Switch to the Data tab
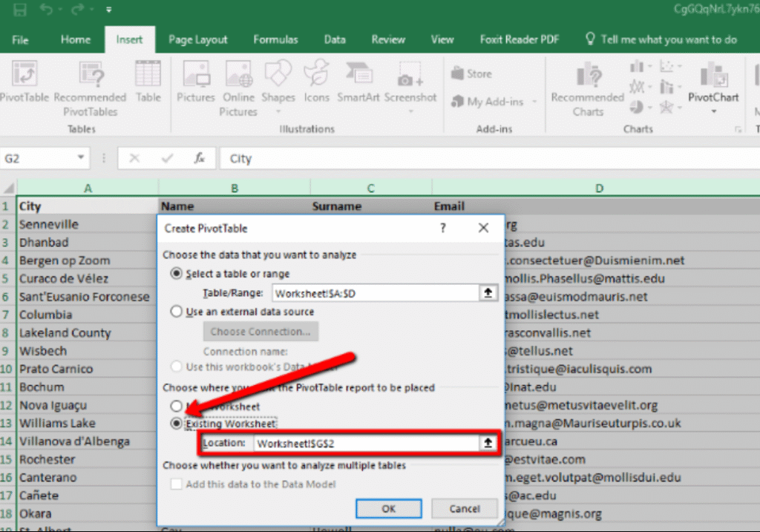Image resolution: width=760 pixels, height=532 pixels. pyautogui.click(x=335, y=40)
